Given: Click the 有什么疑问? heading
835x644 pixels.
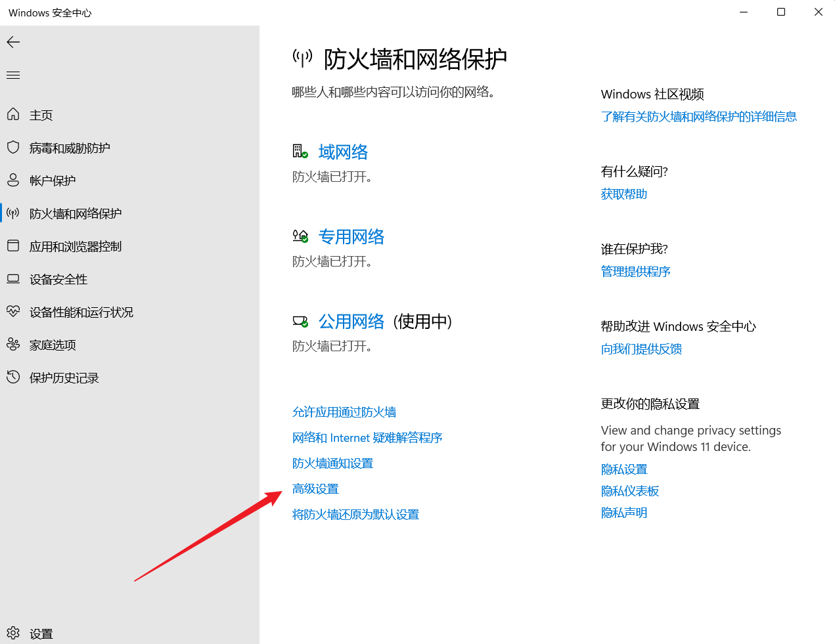Looking at the screenshot, I should pos(634,171).
